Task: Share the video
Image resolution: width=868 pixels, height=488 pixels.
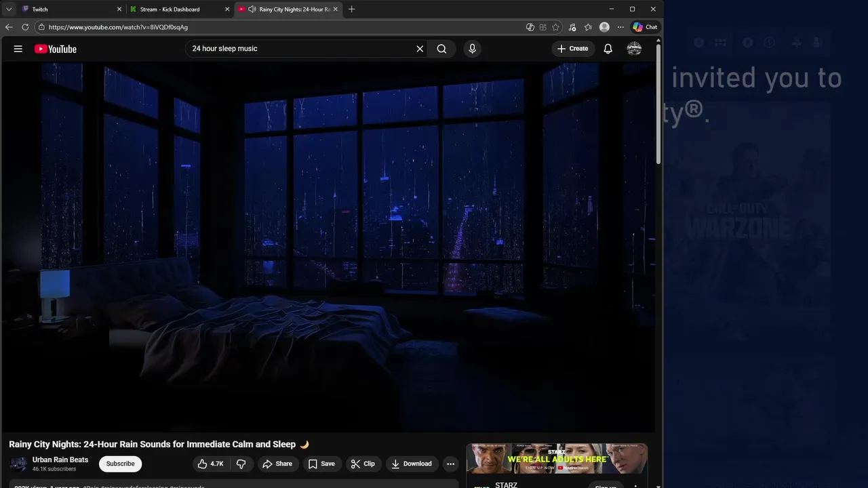Action: (277, 464)
